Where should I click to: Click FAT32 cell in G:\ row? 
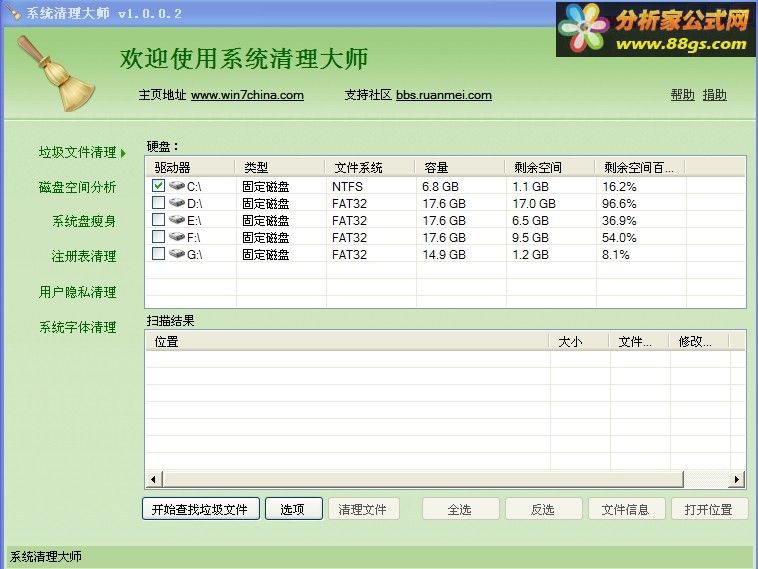[349, 254]
